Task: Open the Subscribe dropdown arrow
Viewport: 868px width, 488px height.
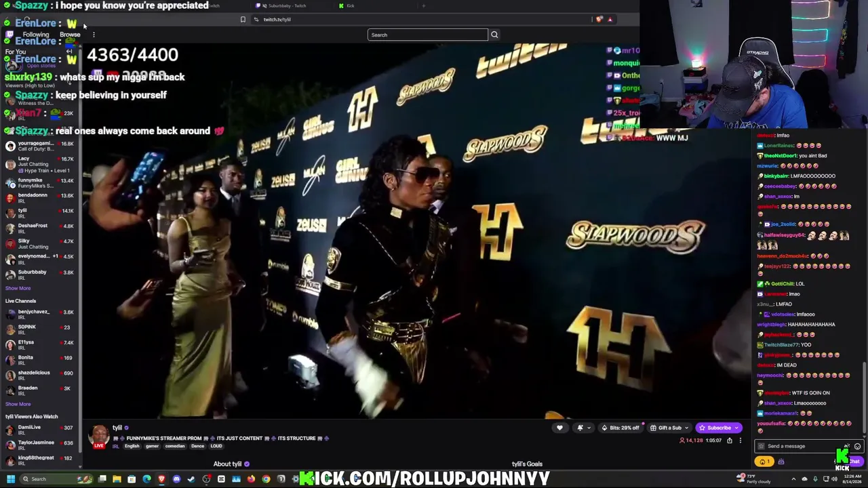Action: pyautogui.click(x=736, y=428)
